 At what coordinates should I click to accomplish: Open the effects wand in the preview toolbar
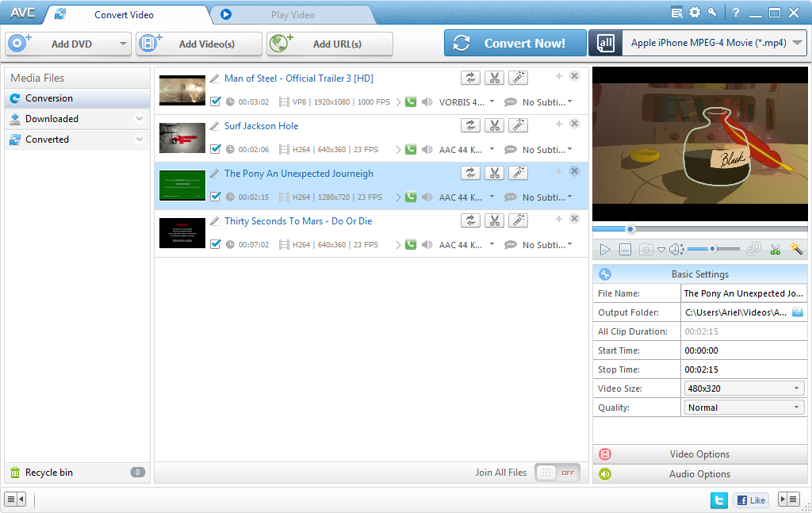click(x=796, y=249)
